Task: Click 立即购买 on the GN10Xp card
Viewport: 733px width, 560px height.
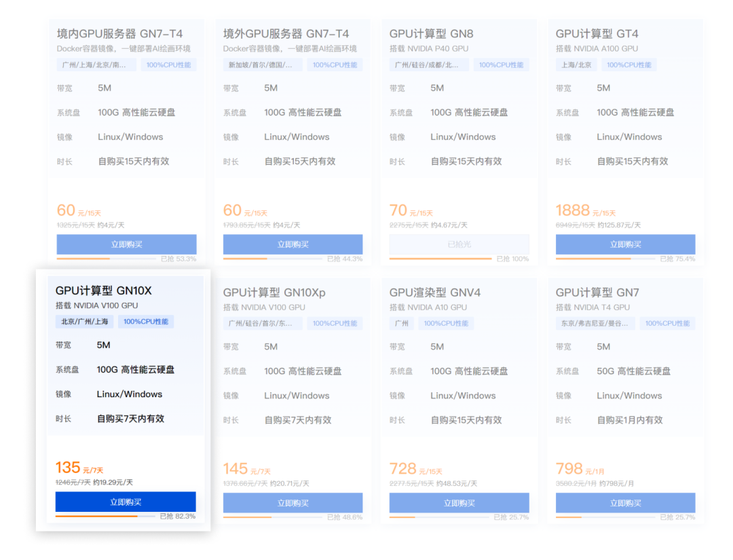Action: click(x=293, y=503)
